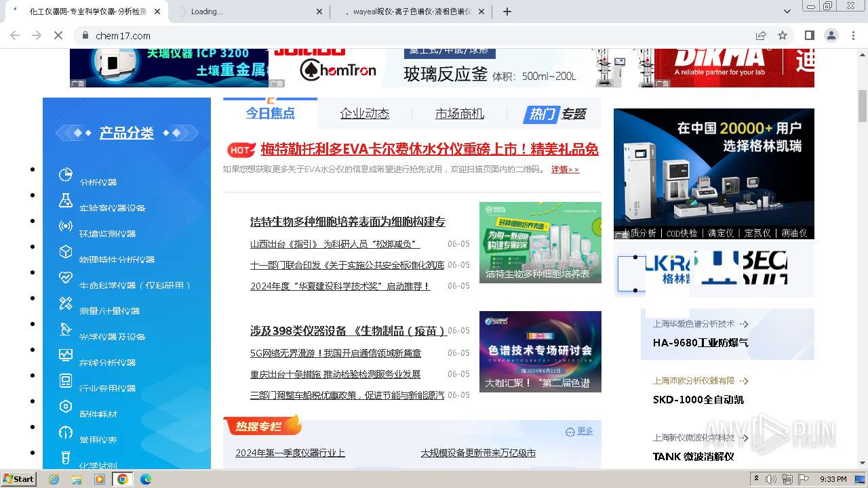Switch to the 企业动态 tab
The image size is (868, 488).
click(x=365, y=113)
